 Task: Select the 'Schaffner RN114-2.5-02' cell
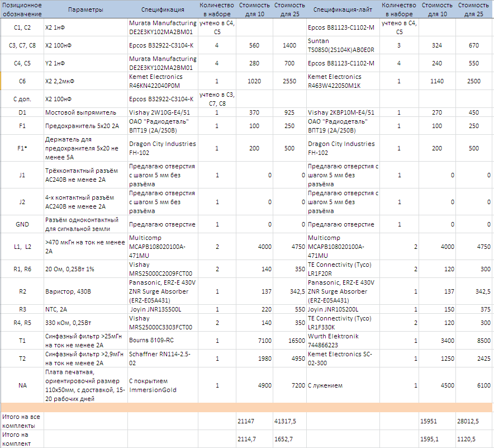click(162, 359)
